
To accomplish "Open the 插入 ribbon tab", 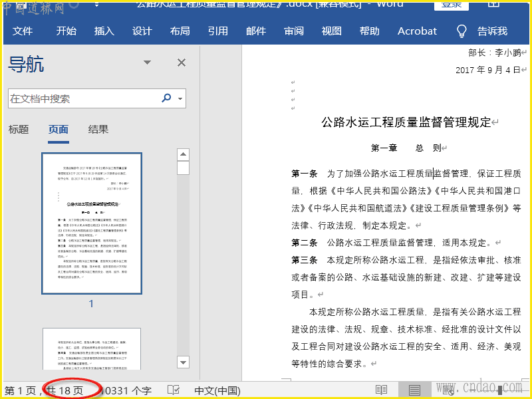I will tap(104, 31).
